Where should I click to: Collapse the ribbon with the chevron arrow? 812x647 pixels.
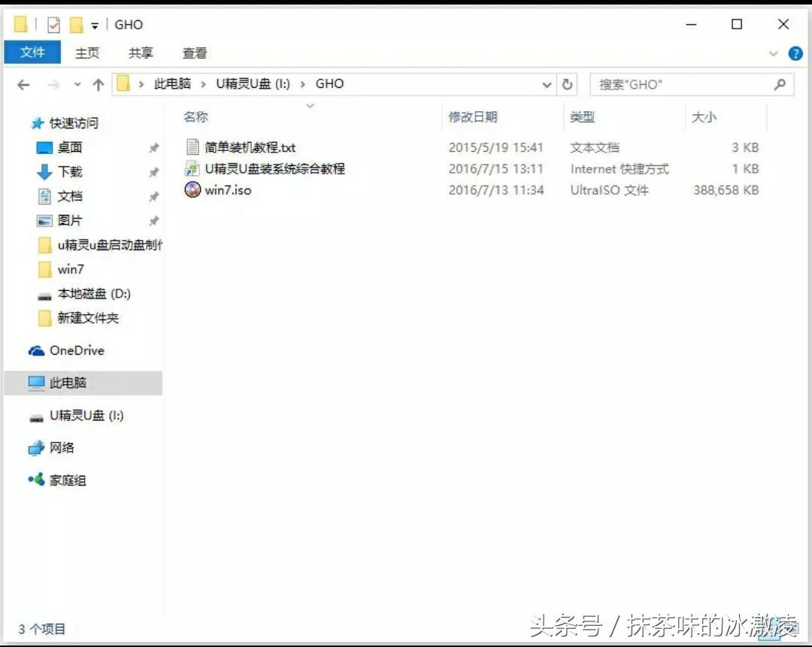(x=774, y=53)
